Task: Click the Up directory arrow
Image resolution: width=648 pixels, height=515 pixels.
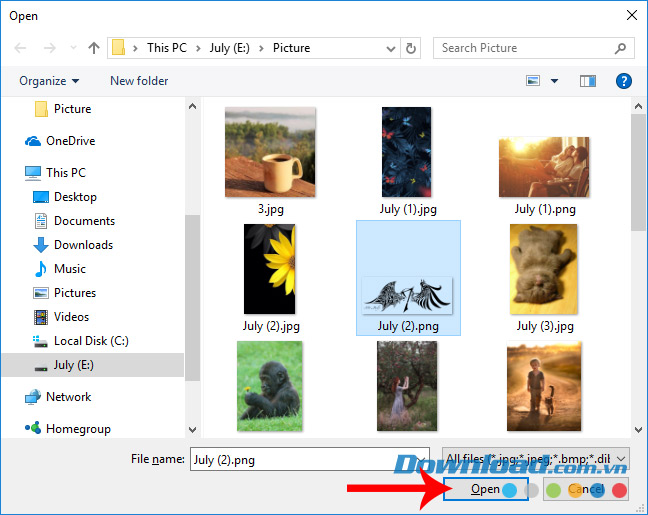Action: point(93,48)
